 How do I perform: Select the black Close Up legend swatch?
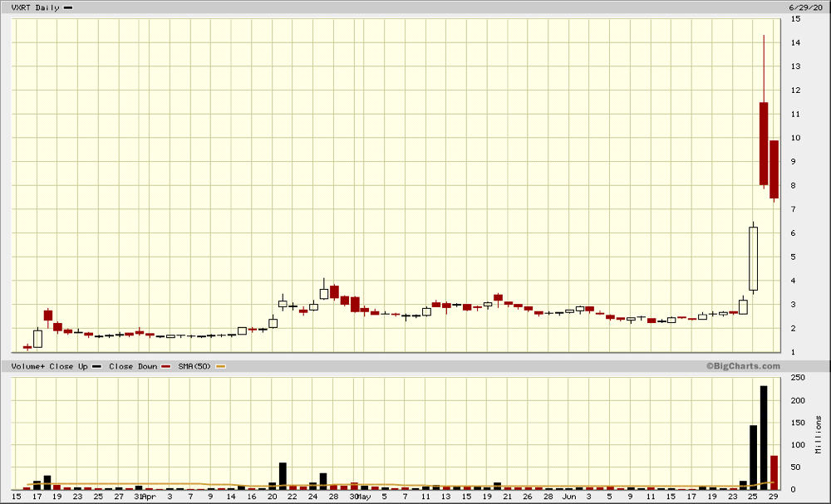pyautogui.click(x=96, y=366)
